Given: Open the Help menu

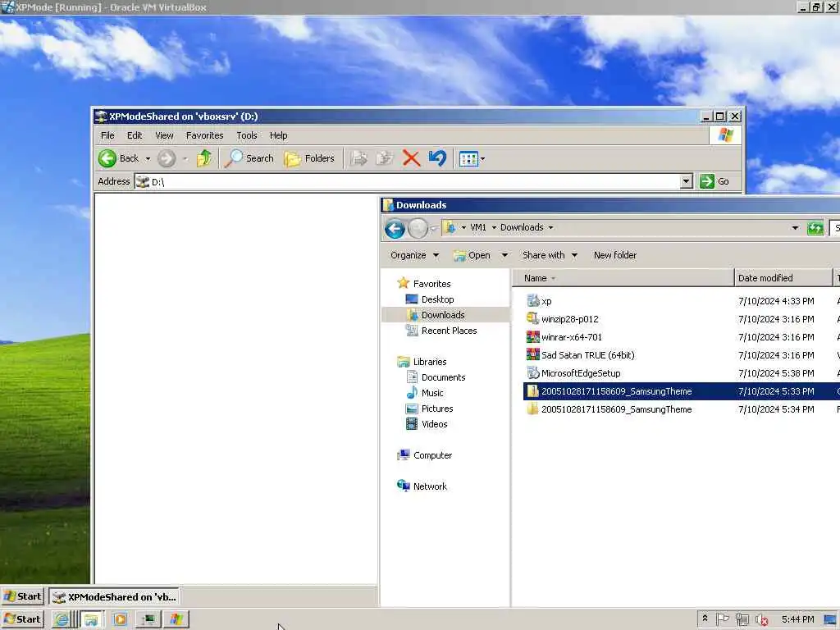Looking at the screenshot, I should tap(279, 135).
